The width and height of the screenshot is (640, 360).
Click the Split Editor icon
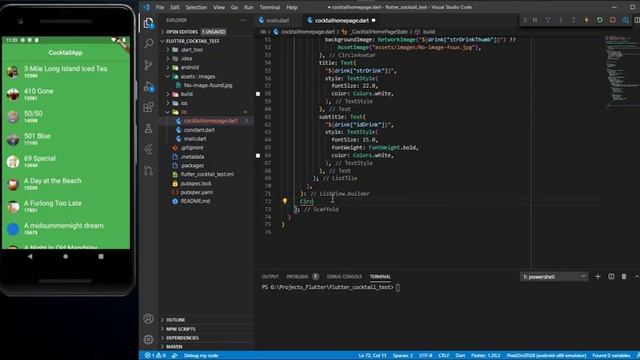(x=636, y=20)
